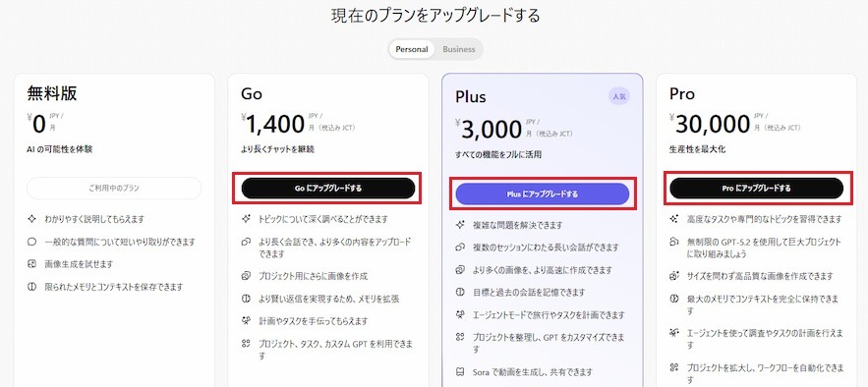The image size is (868, 387).
Task: Click the Plus plan icon beside エージェントモードで旅行やタスクを計画できます
Action: coord(459,314)
